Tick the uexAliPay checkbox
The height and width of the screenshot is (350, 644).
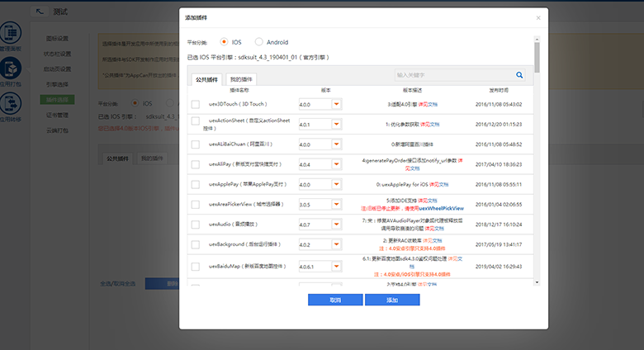pyautogui.click(x=196, y=164)
